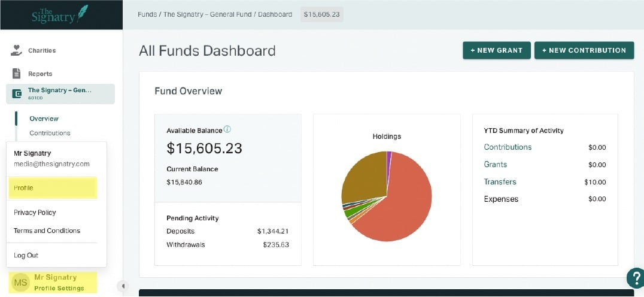The width and height of the screenshot is (644, 297).
Task: Click Holdings chart title
Action: tap(387, 137)
